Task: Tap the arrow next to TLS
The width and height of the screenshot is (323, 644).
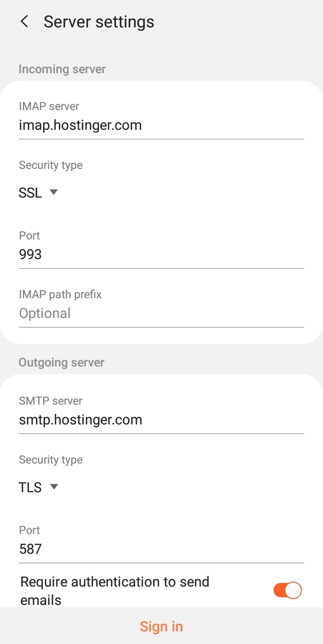Action: (x=53, y=487)
